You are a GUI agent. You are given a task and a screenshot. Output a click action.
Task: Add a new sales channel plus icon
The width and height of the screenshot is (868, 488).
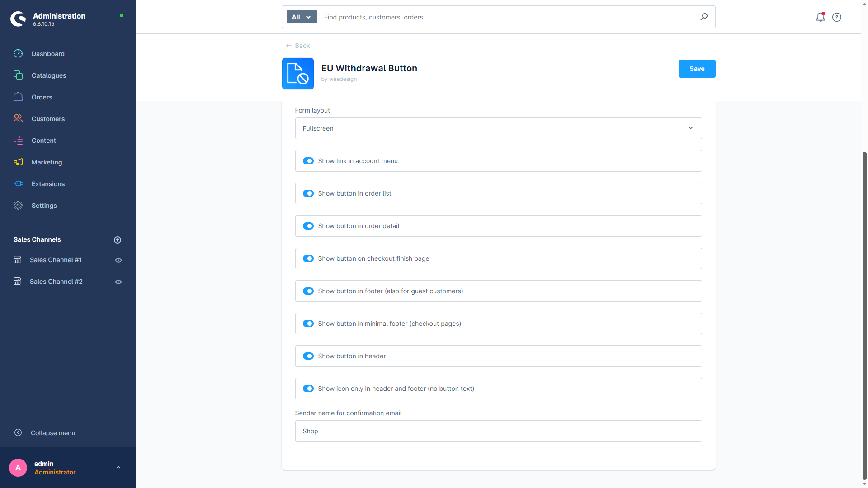point(118,240)
